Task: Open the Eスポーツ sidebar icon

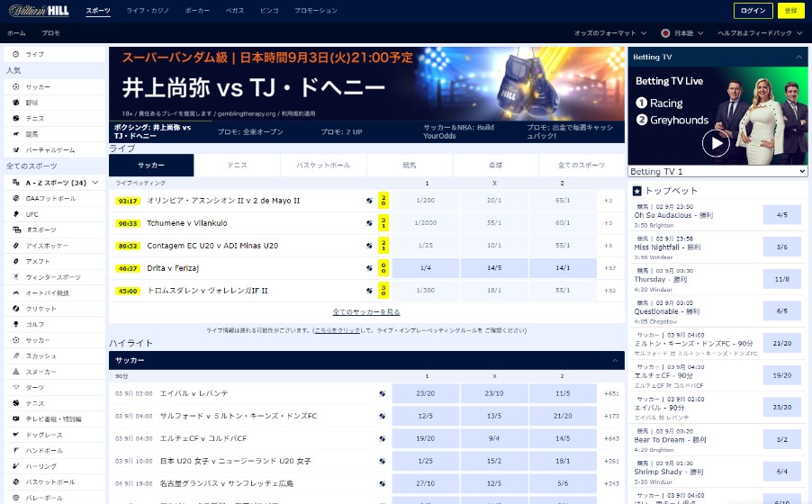Action: [x=16, y=229]
